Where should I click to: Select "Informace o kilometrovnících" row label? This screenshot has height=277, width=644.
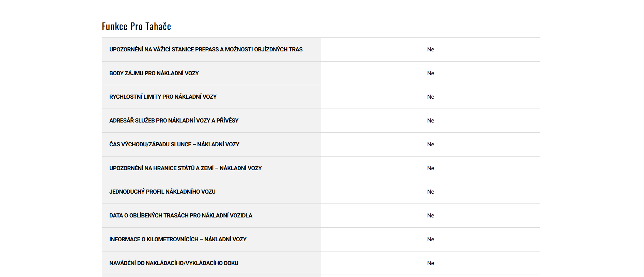pyautogui.click(x=178, y=240)
